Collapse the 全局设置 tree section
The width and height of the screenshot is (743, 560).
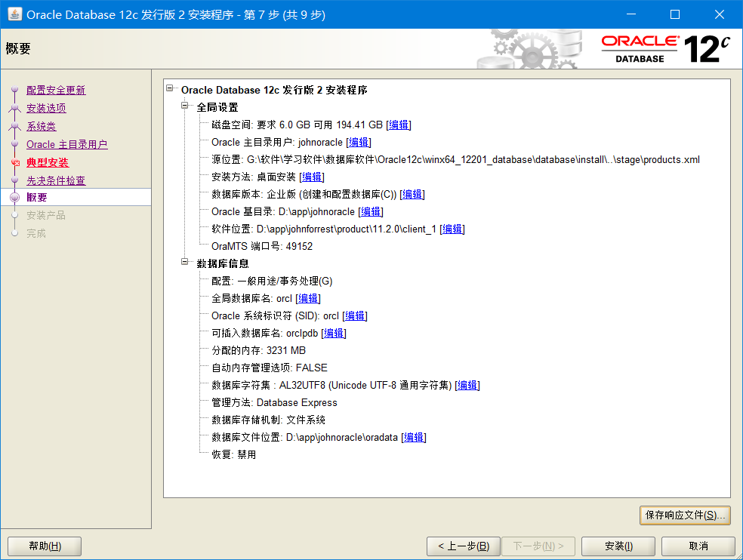[x=185, y=106]
